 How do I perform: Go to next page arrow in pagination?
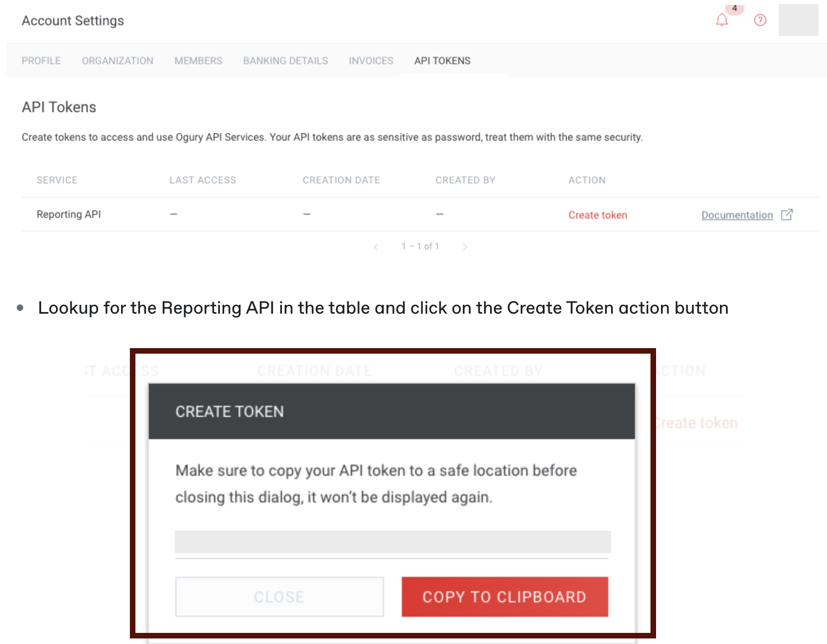465,247
